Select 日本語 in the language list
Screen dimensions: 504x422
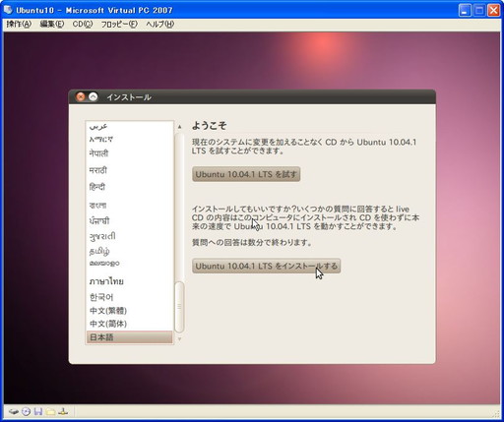pos(129,337)
